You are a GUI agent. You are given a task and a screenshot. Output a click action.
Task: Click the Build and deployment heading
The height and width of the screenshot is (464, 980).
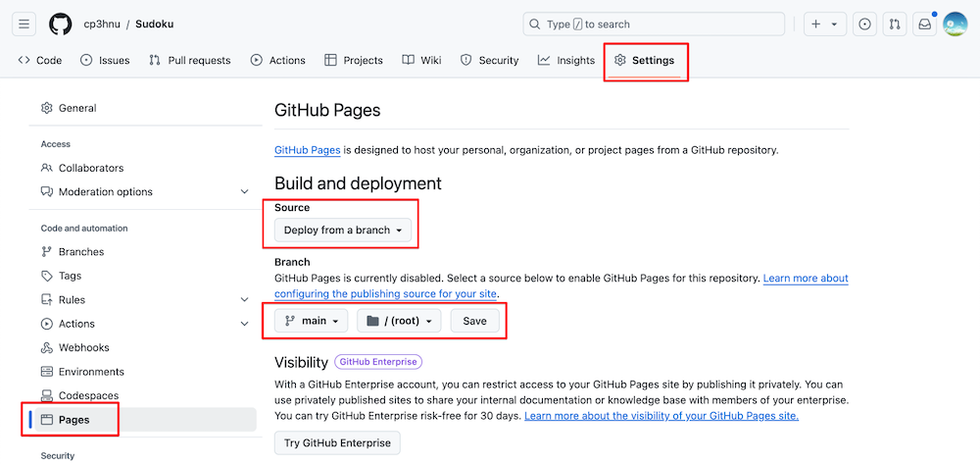[358, 183]
